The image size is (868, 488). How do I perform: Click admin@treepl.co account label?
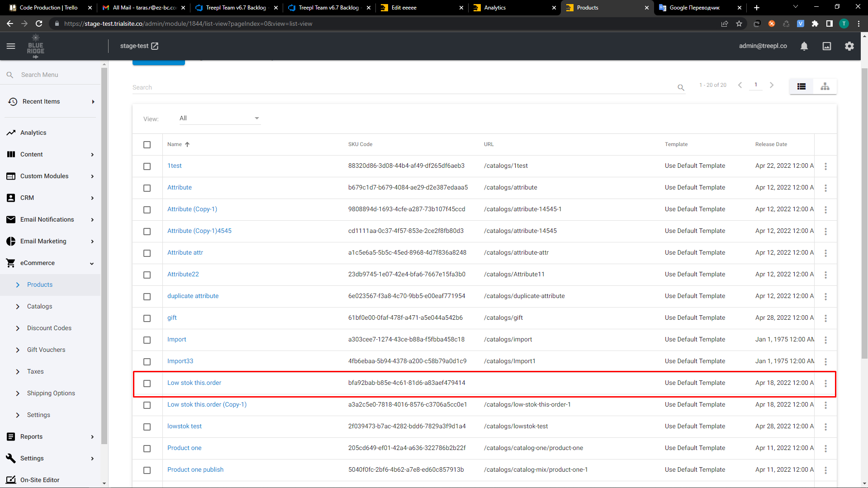763,46
